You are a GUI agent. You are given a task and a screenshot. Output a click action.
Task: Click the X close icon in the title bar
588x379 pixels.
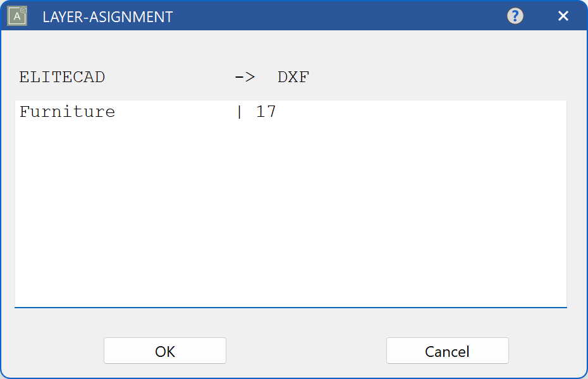tap(563, 15)
